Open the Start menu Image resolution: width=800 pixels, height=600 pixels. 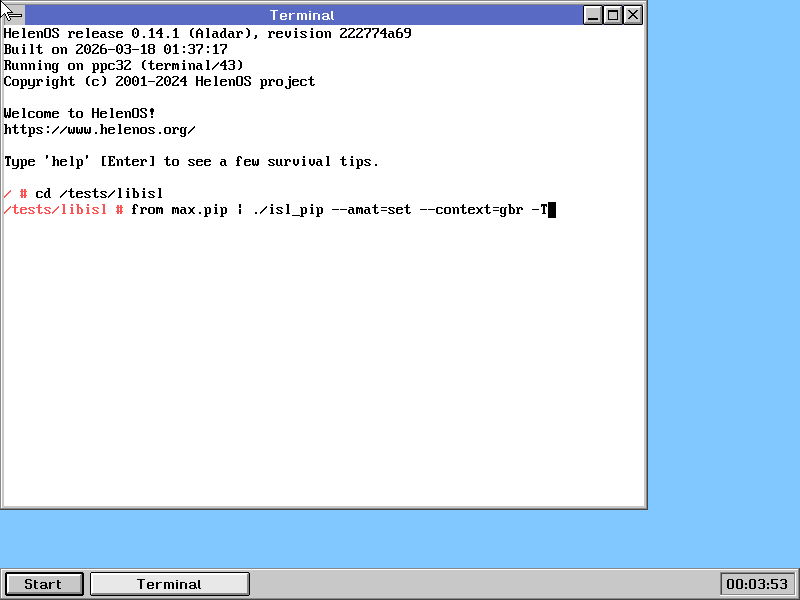click(43, 584)
